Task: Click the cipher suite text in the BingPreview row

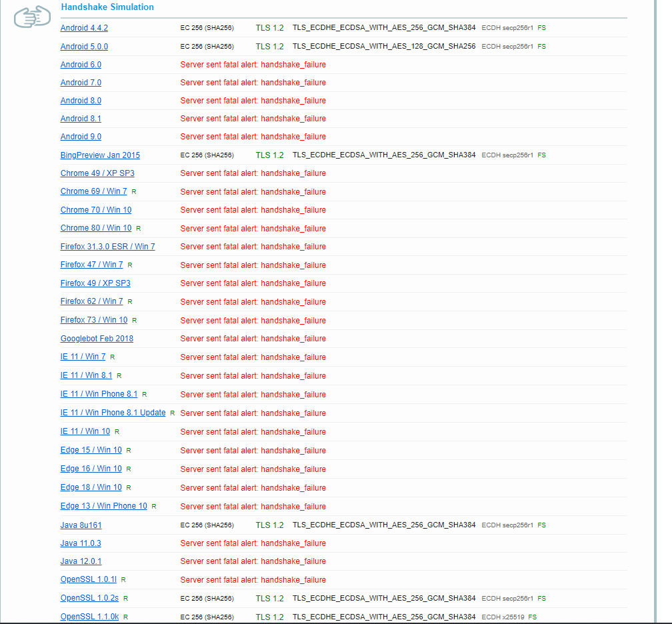Action: coord(384,155)
